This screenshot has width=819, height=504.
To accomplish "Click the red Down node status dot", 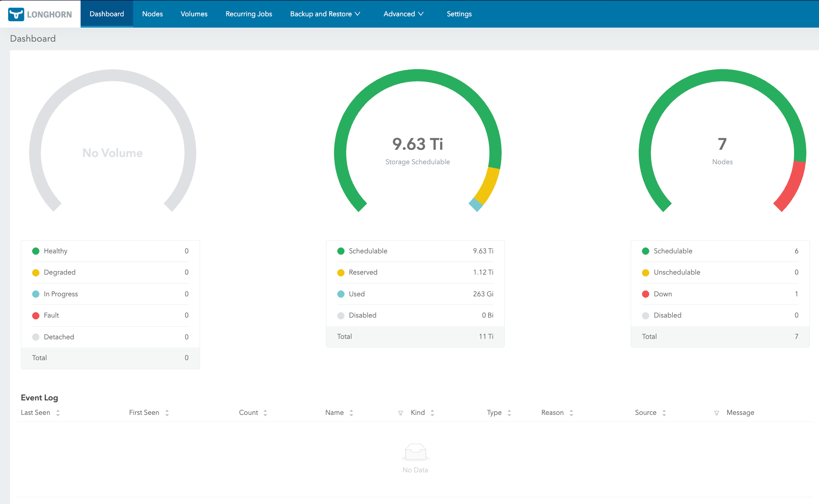I will click(x=645, y=294).
